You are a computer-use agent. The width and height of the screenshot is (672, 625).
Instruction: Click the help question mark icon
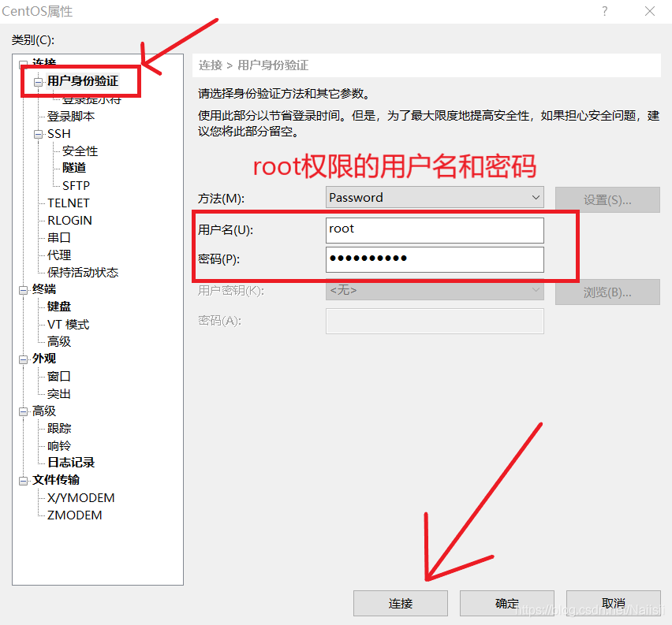coord(604,11)
